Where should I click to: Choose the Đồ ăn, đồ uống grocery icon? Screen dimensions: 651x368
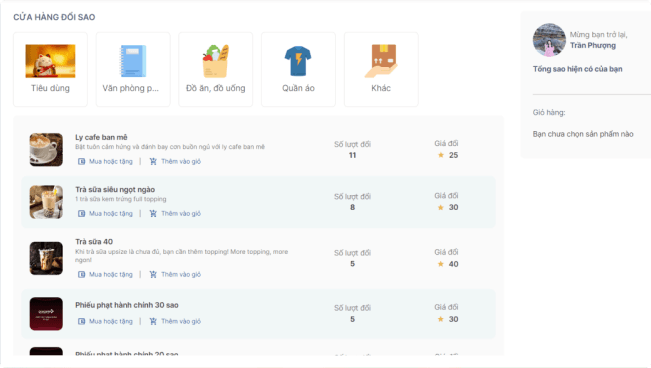[x=215, y=61]
